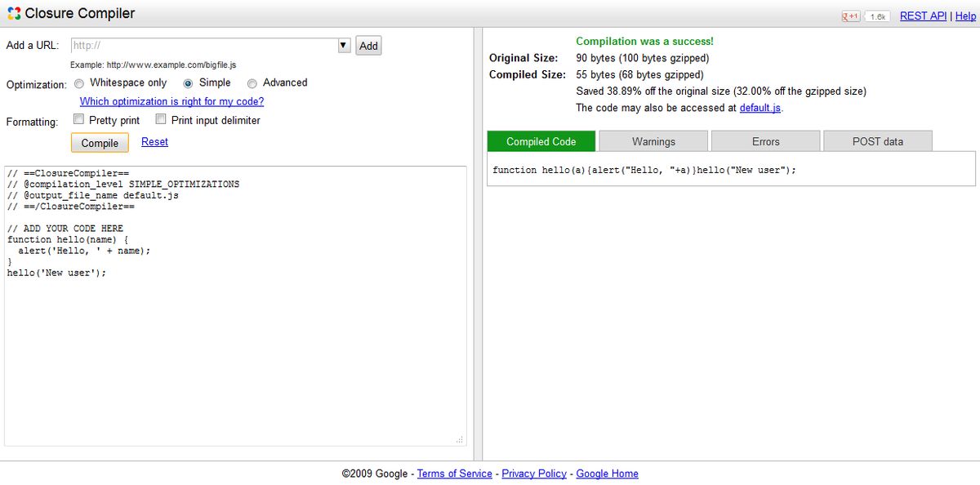Click inside the http:// URL field
The width and height of the screenshot is (980, 485).
click(204, 45)
